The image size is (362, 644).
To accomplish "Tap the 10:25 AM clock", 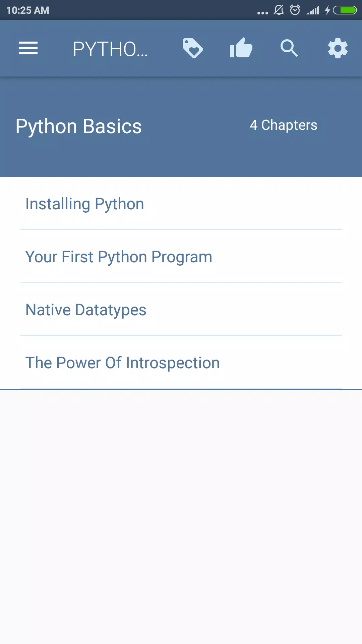I will pos(28,10).
